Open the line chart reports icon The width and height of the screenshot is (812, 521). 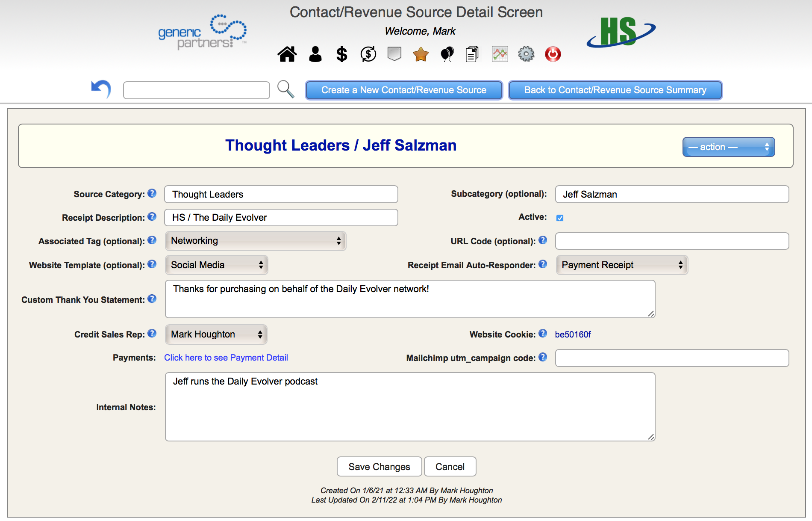500,54
